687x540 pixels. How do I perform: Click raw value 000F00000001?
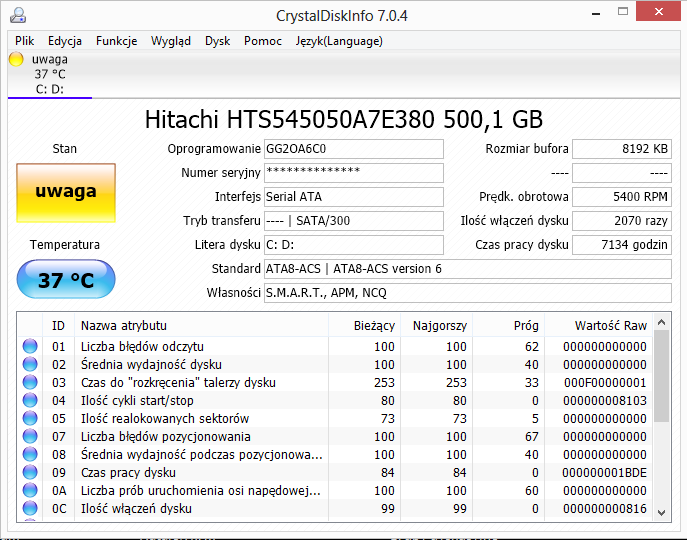pyautogui.click(x=605, y=383)
